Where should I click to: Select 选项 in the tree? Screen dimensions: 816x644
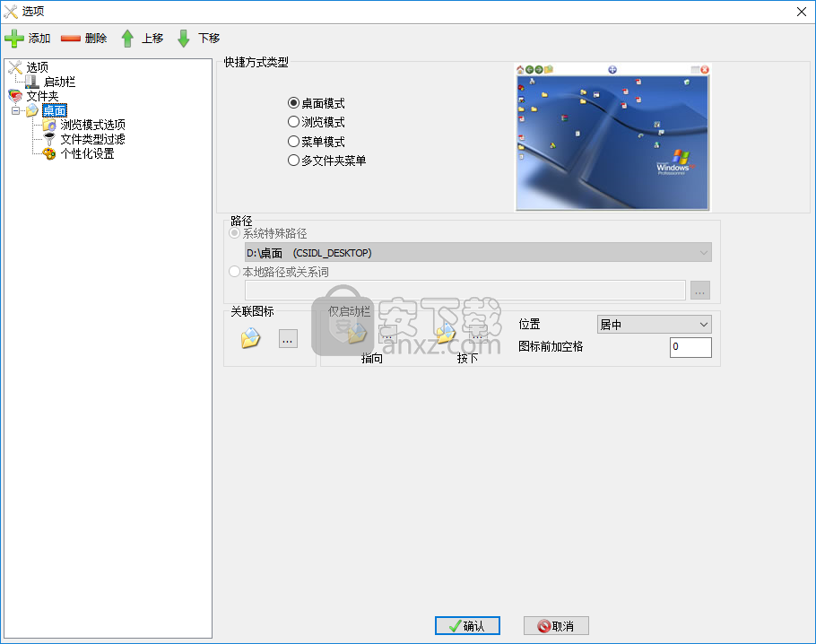[38, 67]
